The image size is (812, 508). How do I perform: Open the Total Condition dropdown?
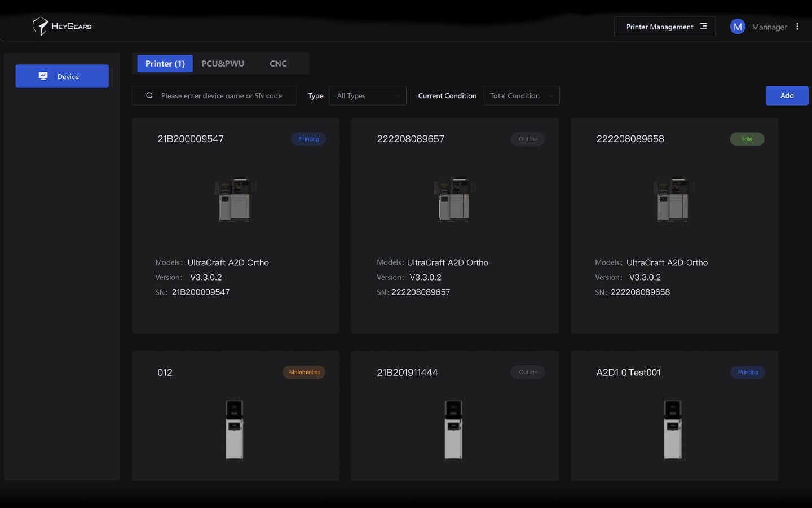[521, 96]
